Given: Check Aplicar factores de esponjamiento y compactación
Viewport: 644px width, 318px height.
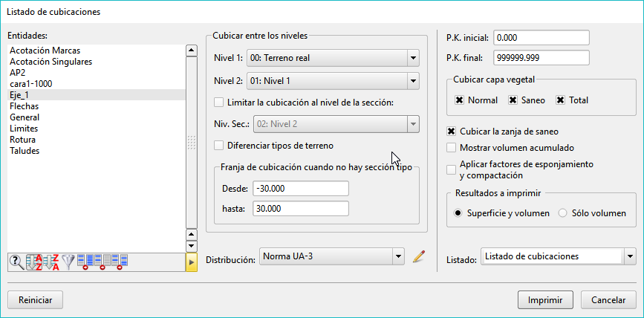Looking at the screenshot, I should click(452, 169).
